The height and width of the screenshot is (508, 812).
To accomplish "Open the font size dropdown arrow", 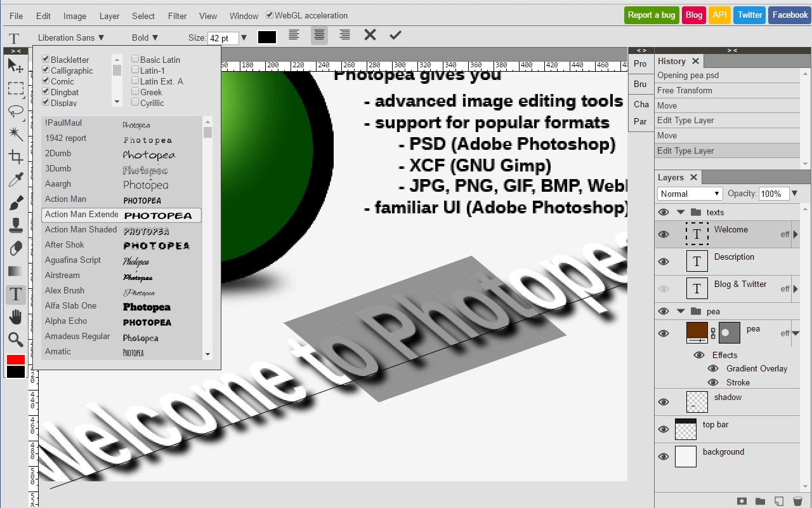I will pos(244,38).
